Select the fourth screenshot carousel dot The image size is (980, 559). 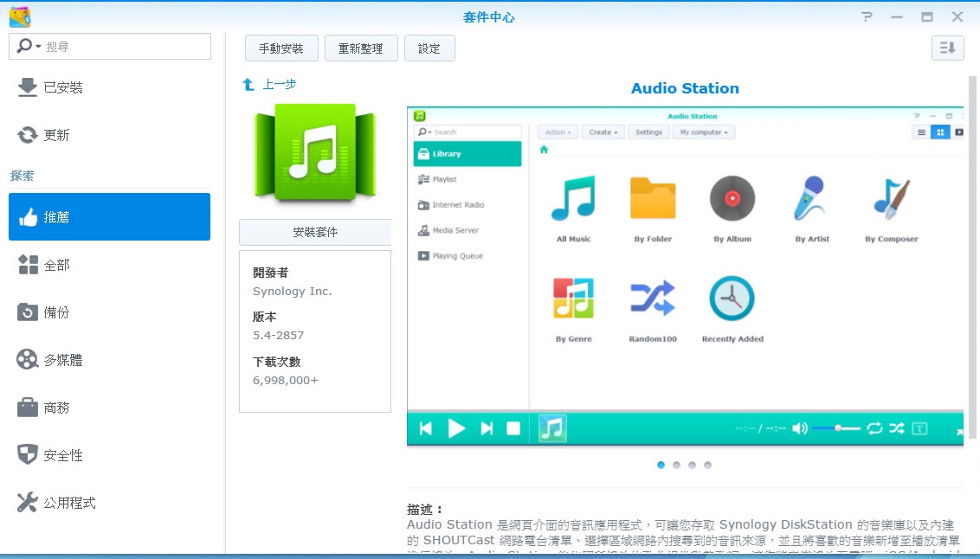(x=707, y=465)
